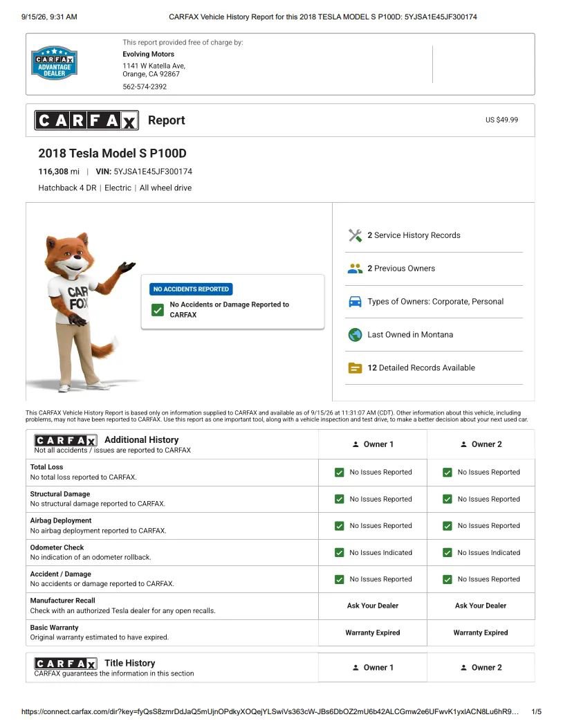Click the CARFAX Advantage Dealer badge

tap(55, 63)
